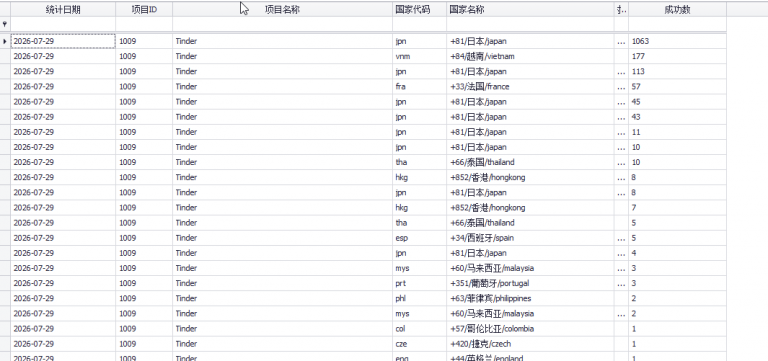Image resolution: width=768 pixels, height=361 pixels.
Task: Click the row header of the vietnam row
Action: [5, 56]
